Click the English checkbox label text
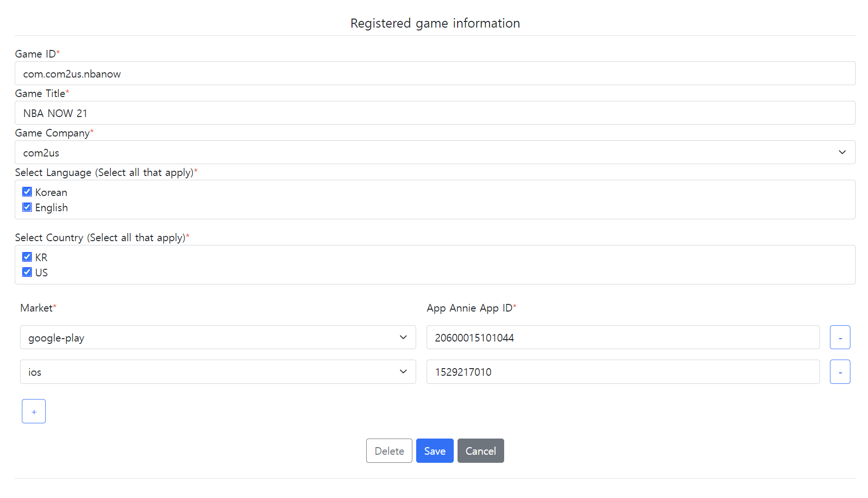Viewport: 868px width, 498px height. pyautogui.click(x=51, y=207)
